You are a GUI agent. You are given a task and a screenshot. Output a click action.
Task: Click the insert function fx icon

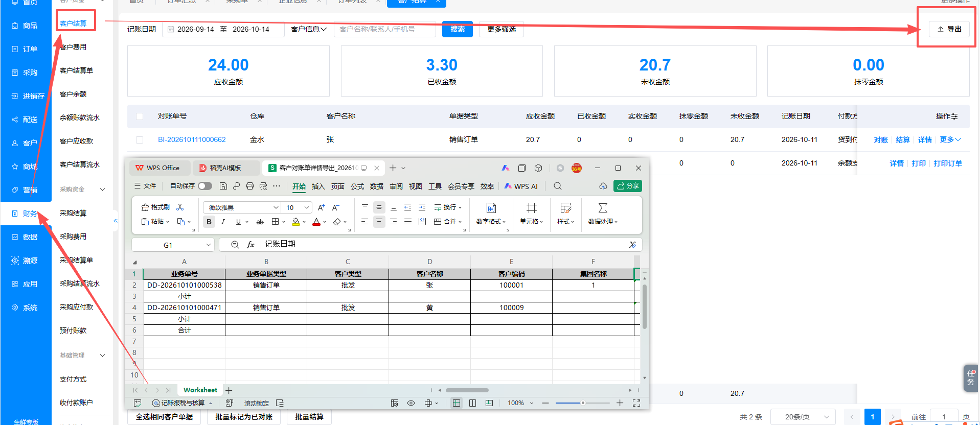coord(250,245)
